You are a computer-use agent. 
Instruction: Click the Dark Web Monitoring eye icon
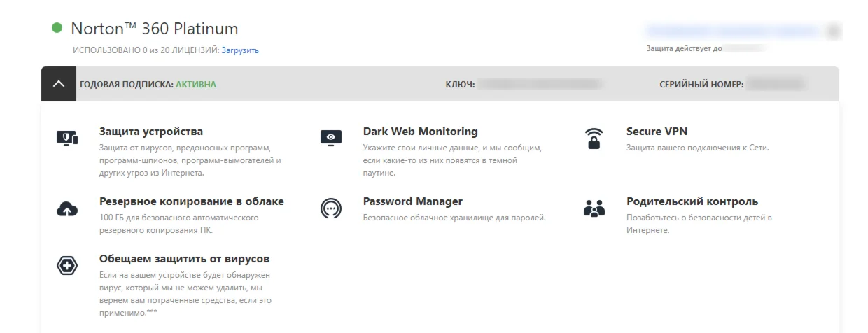click(x=331, y=138)
